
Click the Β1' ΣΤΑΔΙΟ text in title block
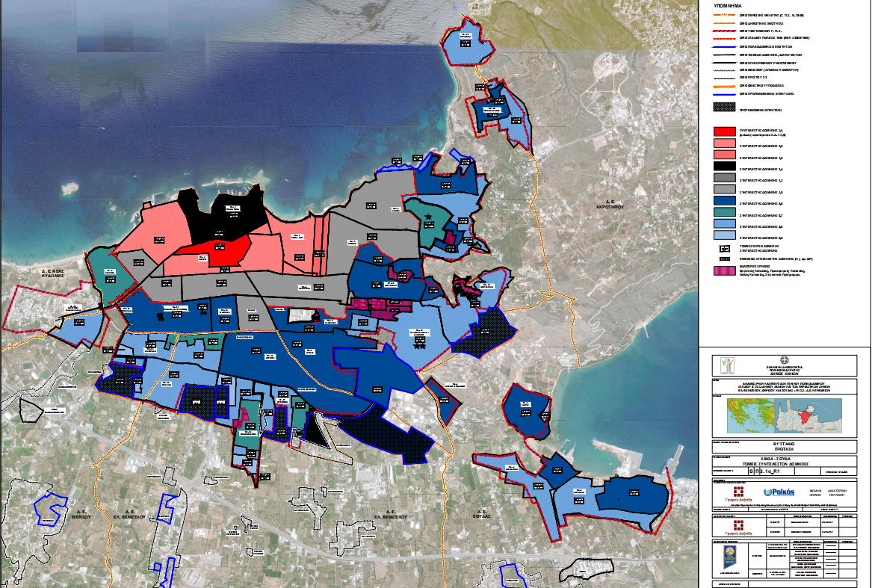(783, 443)
